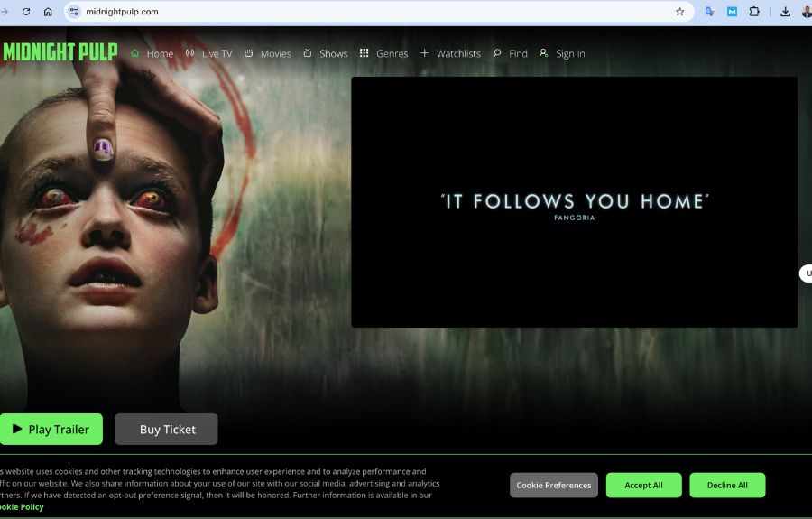Click the Play Trailer button
812x519 pixels.
pyautogui.click(x=51, y=429)
